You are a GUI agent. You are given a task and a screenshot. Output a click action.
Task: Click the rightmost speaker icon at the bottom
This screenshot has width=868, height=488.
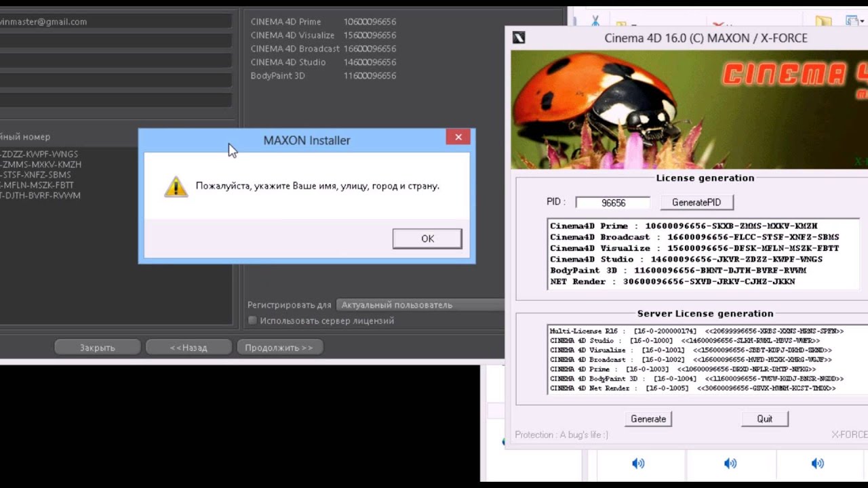coord(818,464)
